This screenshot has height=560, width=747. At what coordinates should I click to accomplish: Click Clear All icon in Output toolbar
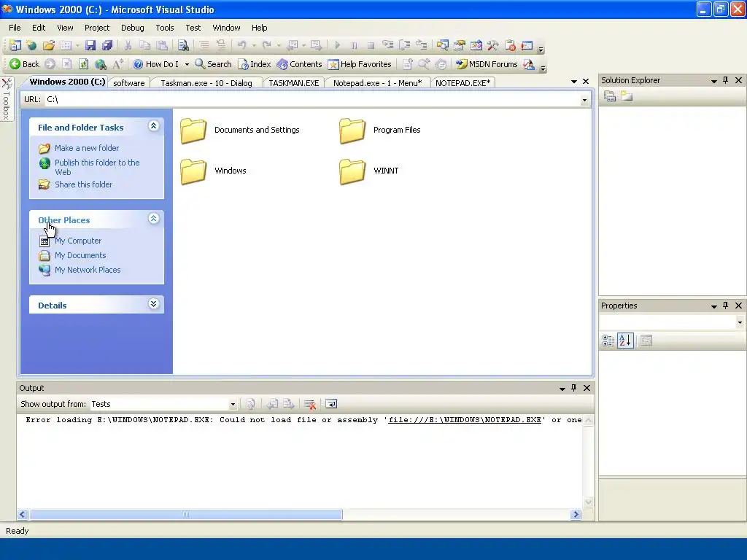(x=310, y=404)
